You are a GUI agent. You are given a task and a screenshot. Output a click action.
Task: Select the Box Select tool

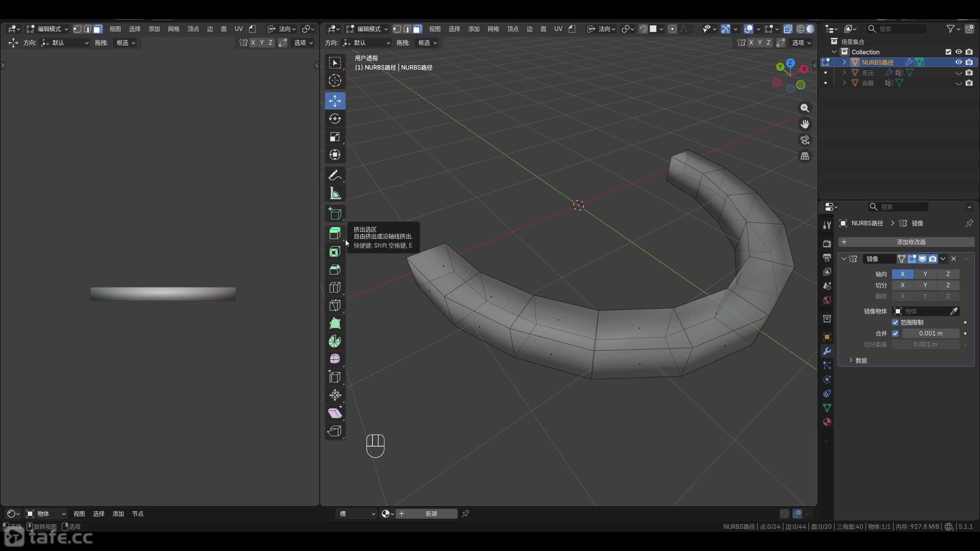pyautogui.click(x=335, y=63)
